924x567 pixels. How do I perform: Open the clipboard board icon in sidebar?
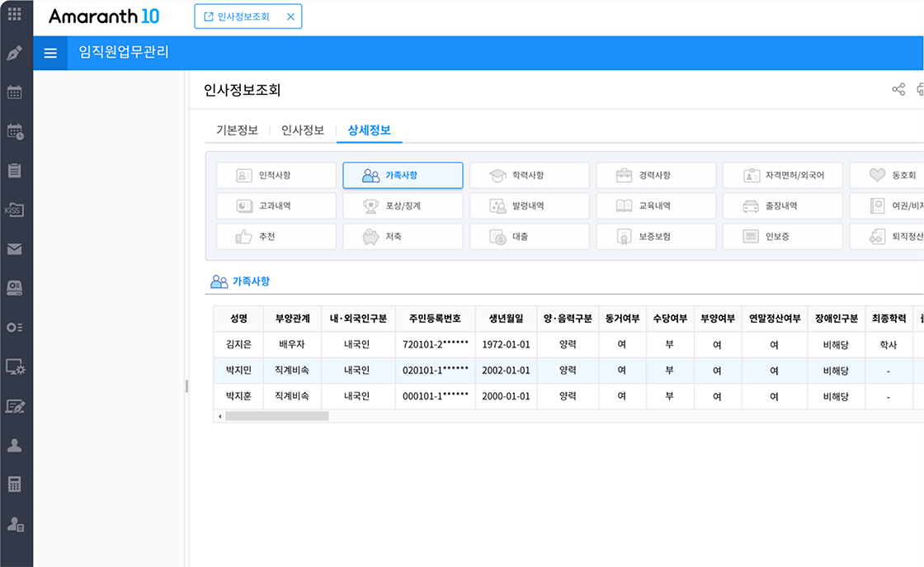15,170
